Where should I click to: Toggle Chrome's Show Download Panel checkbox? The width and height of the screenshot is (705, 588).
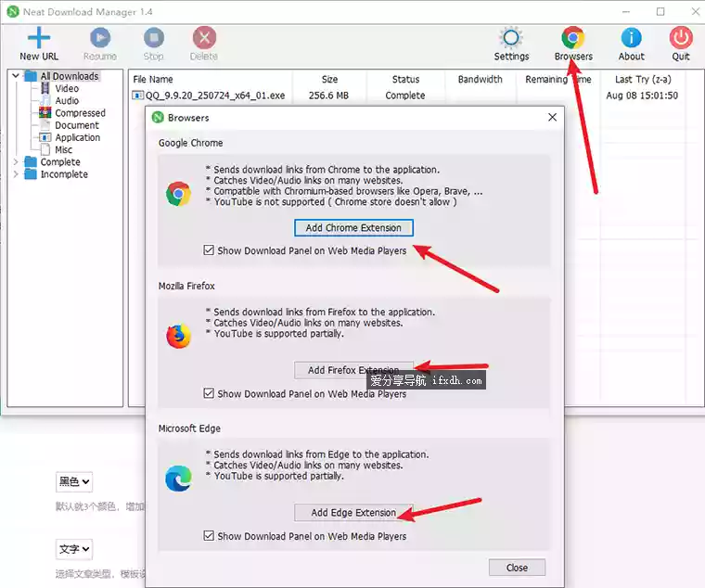[x=209, y=250]
